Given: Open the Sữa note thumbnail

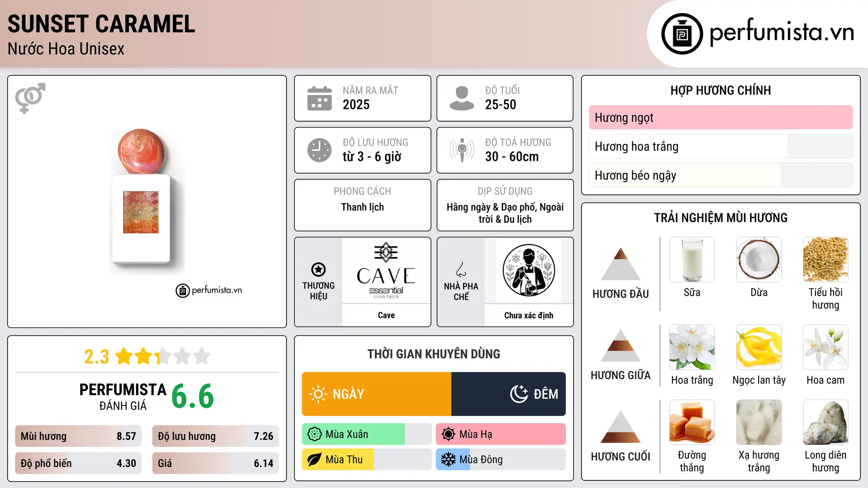Looking at the screenshot, I should click(x=692, y=260).
